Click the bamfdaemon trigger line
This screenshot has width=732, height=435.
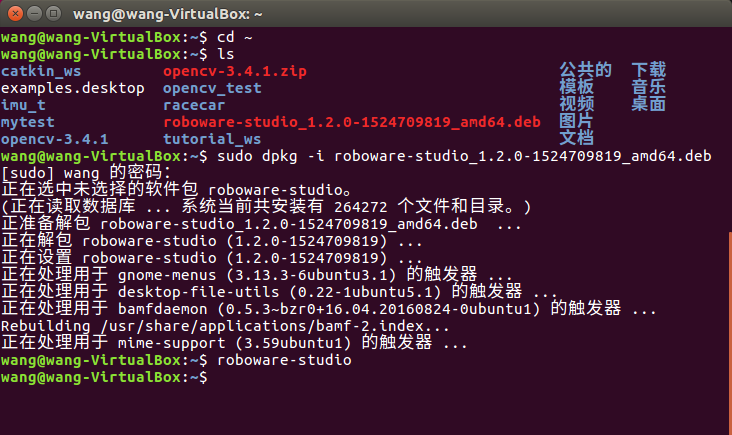point(329,309)
